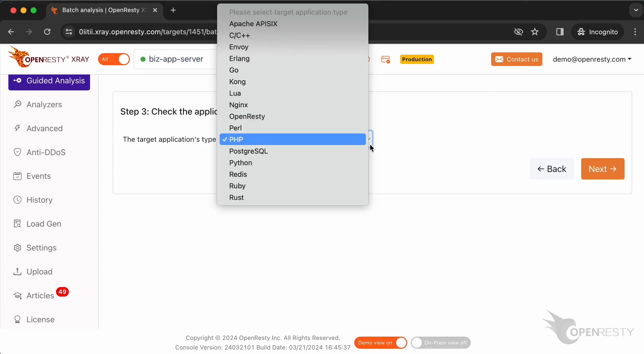Keep PHP as the selected type
This screenshot has width=644, height=354.
[292, 139]
